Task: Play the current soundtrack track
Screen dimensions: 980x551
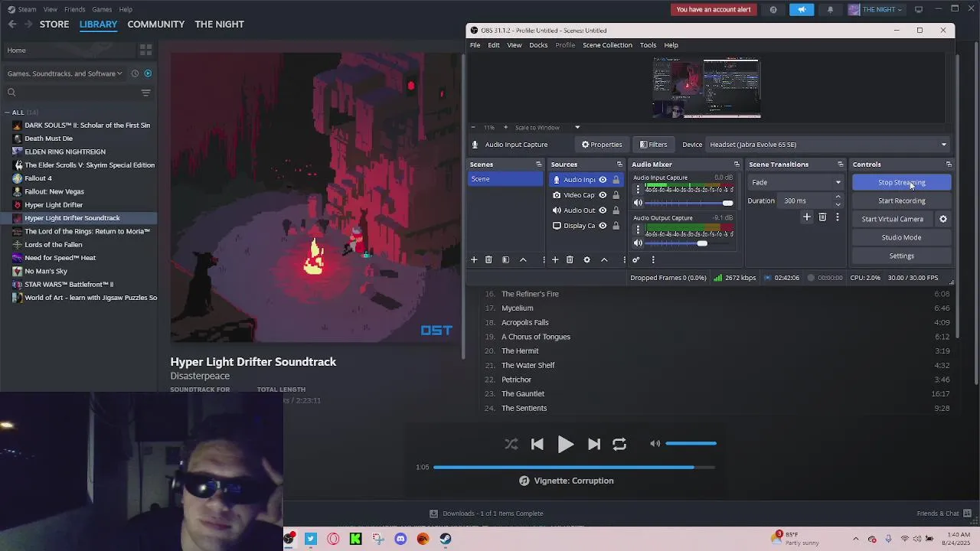Action: 565,444
